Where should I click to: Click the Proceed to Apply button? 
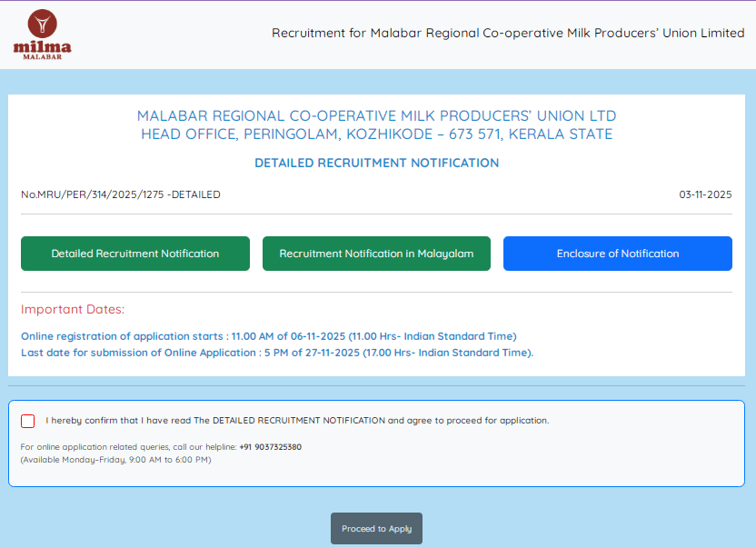click(376, 528)
